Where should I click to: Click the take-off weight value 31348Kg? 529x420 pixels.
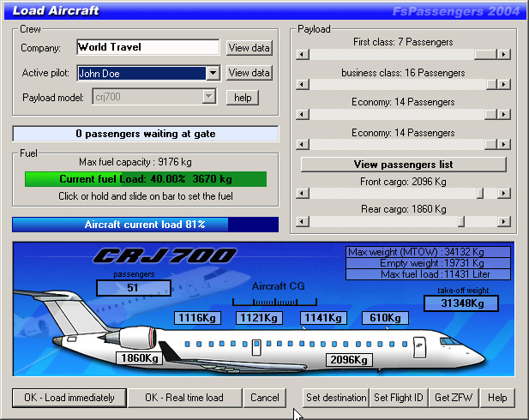461,303
